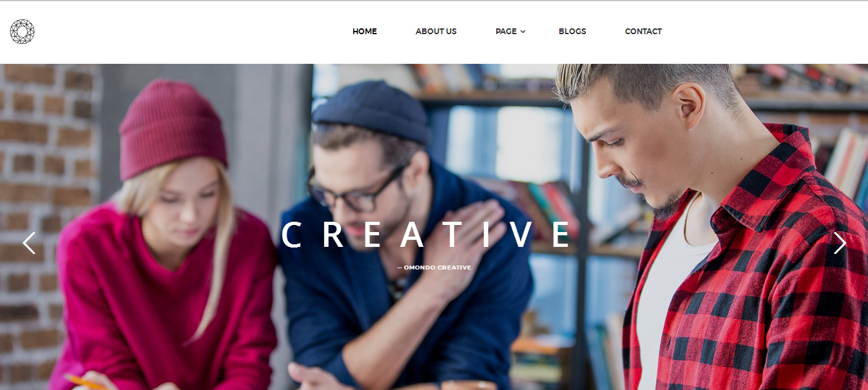Click the navy blue beanie hat

click(371, 112)
